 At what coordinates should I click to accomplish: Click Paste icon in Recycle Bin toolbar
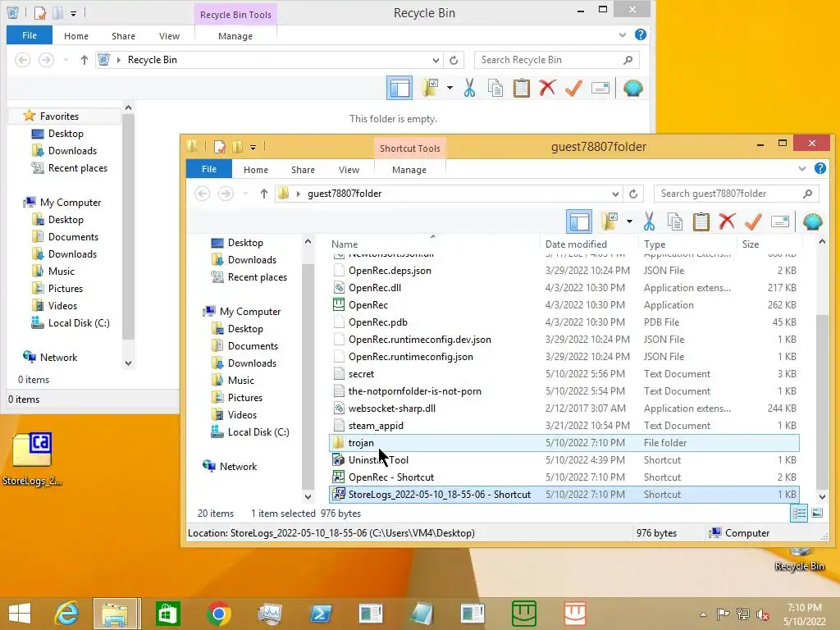point(521,88)
